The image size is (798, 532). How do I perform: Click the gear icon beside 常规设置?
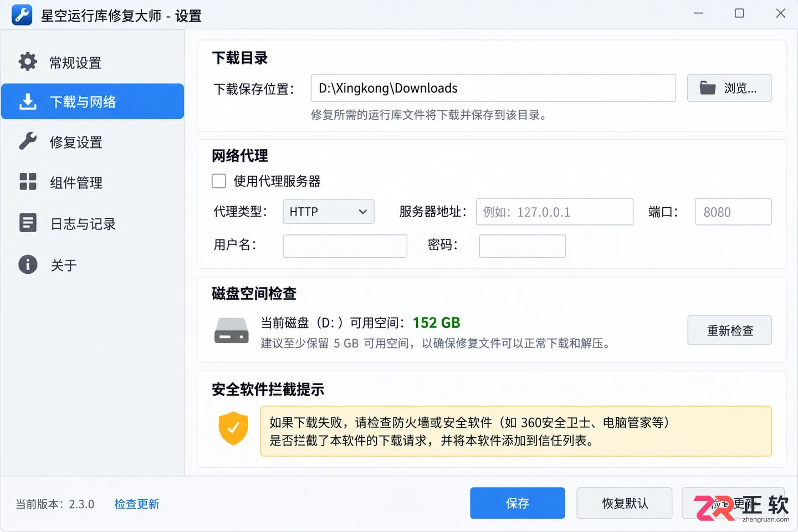coord(28,62)
